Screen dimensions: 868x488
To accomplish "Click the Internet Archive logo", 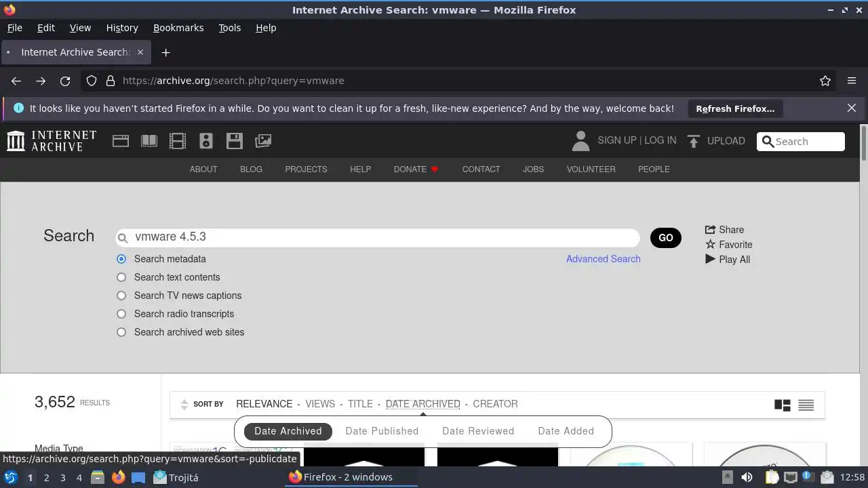I will [52, 141].
